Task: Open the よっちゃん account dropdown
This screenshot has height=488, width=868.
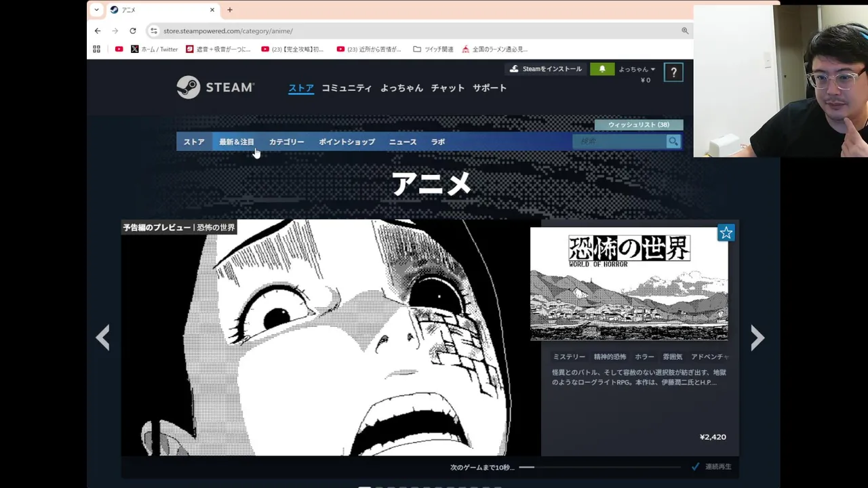Action: 637,69
